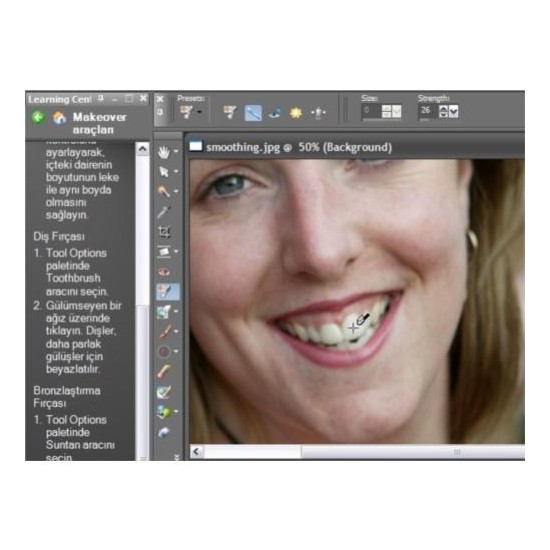Click the Strength value field showing 26

(428, 111)
